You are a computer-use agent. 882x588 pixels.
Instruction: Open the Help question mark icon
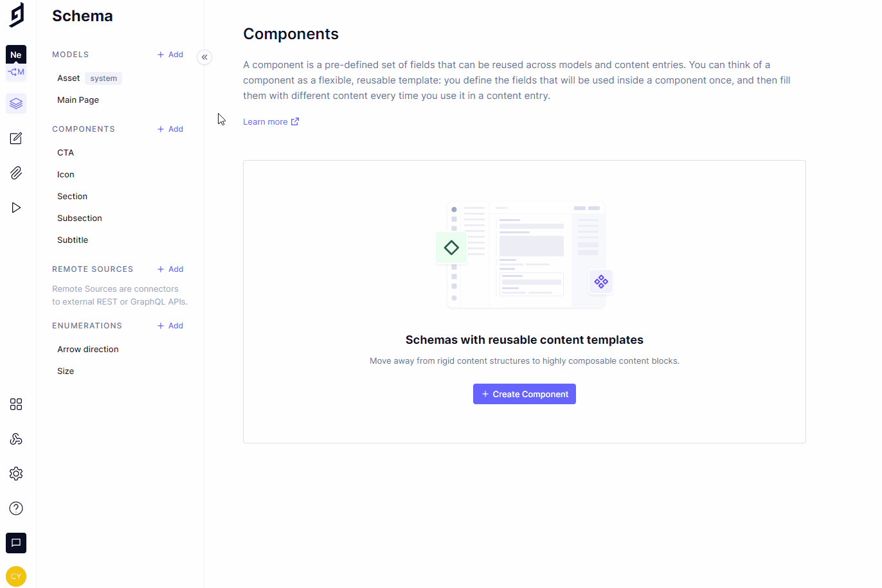pos(16,508)
